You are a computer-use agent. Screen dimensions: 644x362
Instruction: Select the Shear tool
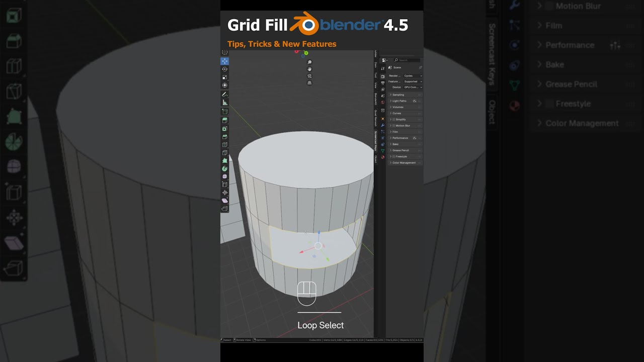(225, 200)
